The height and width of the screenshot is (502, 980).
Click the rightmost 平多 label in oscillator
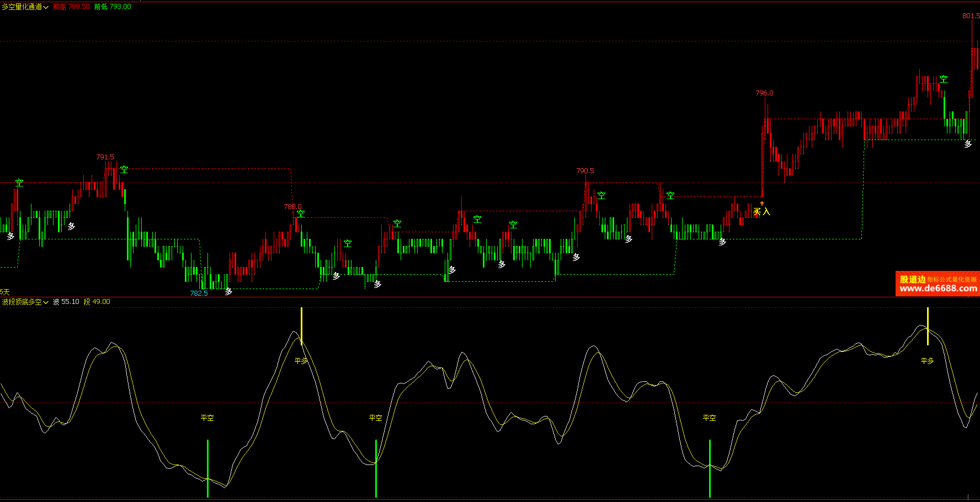(x=927, y=361)
